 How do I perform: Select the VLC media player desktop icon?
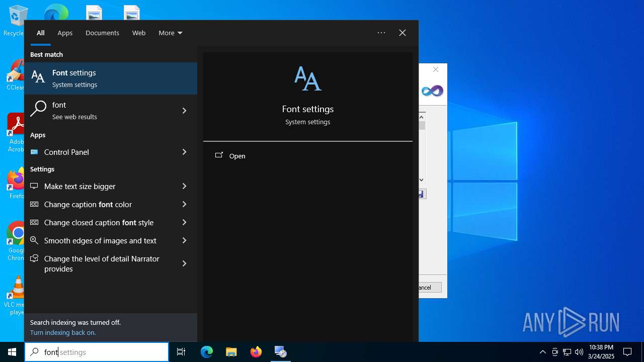[15, 295]
